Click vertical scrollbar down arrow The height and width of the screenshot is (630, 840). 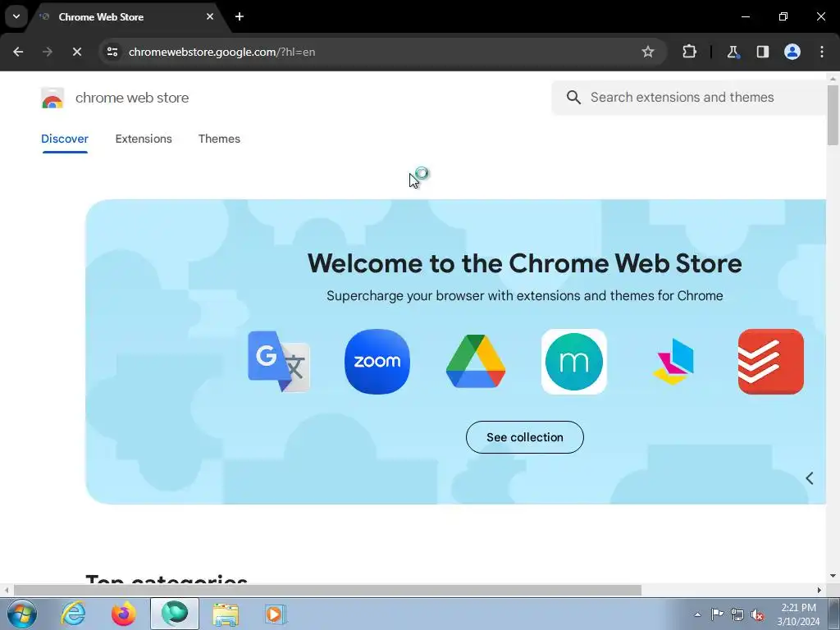(833, 576)
